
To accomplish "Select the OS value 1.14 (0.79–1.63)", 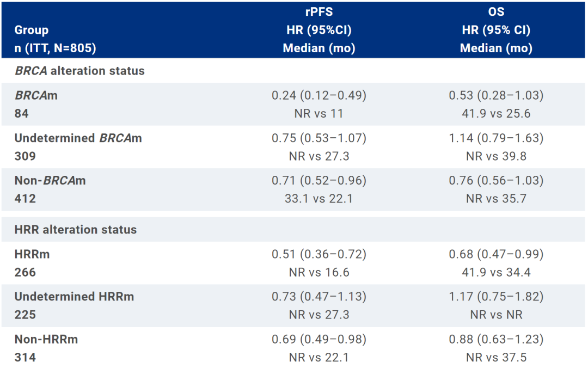I will point(496,138).
